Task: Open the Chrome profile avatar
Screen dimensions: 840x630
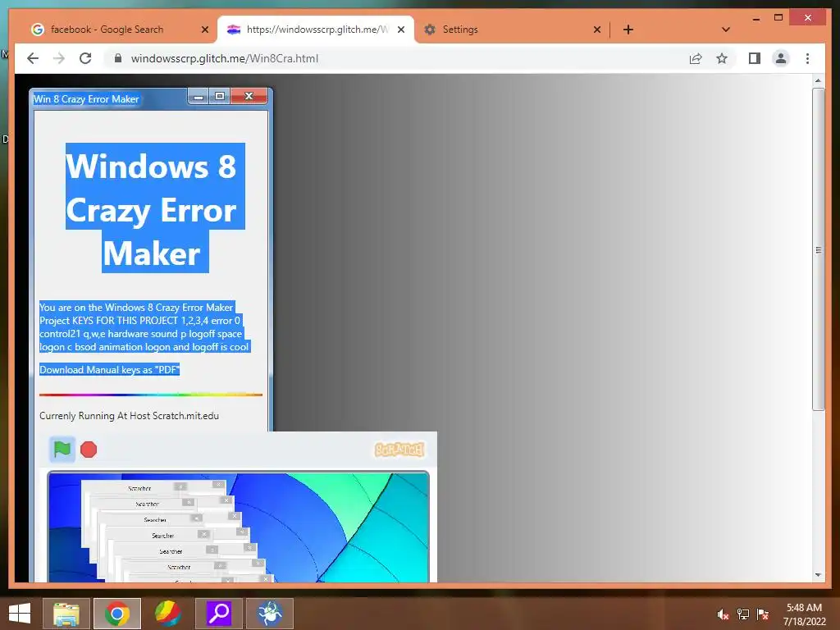Action: (x=781, y=58)
